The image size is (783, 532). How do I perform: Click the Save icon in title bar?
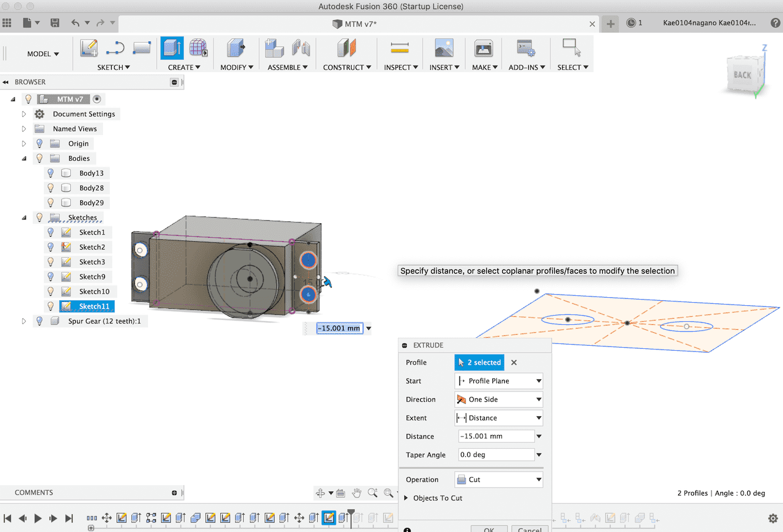coord(55,23)
